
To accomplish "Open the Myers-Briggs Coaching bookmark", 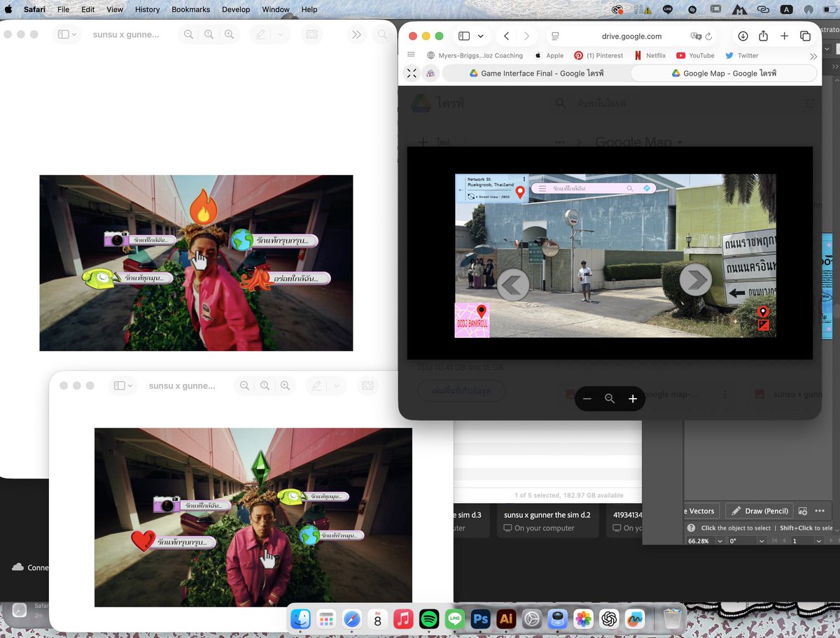I will point(475,55).
